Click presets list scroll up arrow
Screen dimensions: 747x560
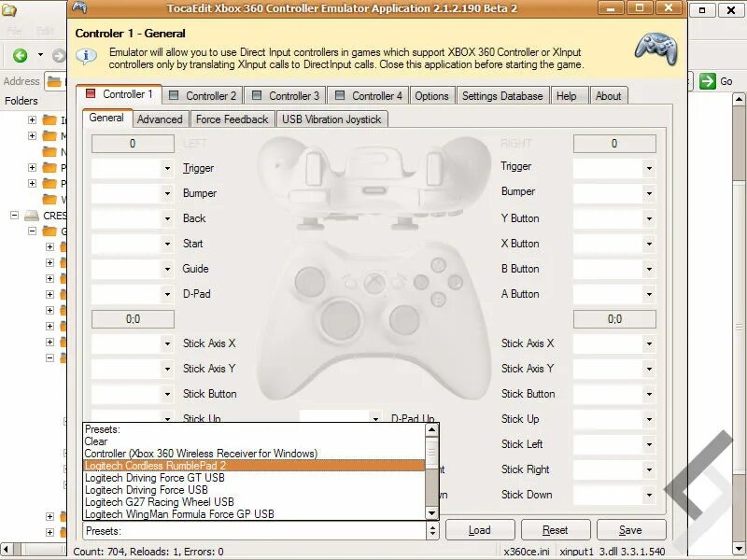tap(431, 429)
